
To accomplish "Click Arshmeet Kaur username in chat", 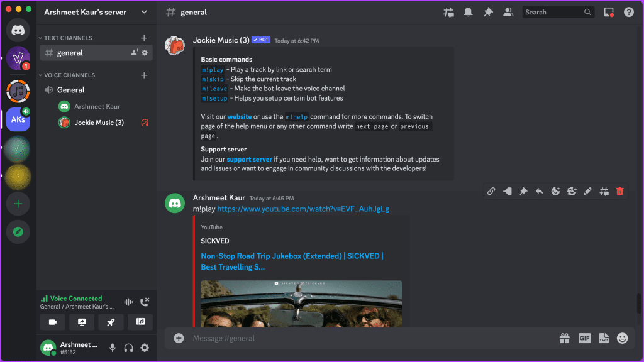I will coord(219,198).
